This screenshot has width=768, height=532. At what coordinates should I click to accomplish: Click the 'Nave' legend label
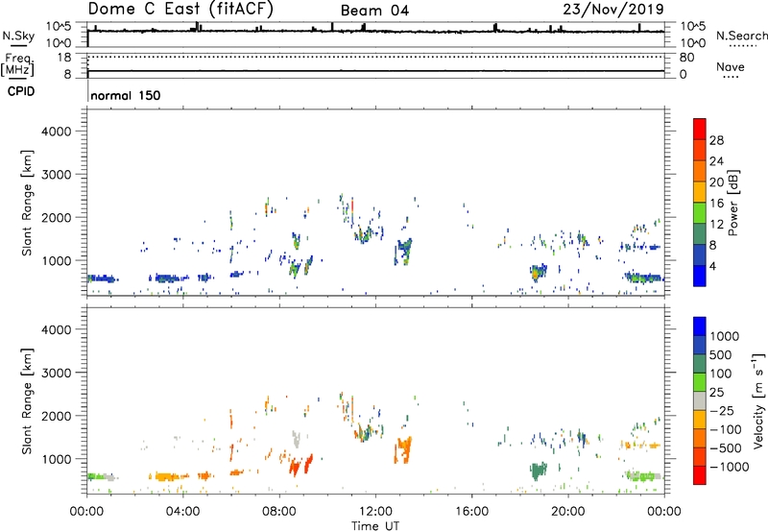731,66
